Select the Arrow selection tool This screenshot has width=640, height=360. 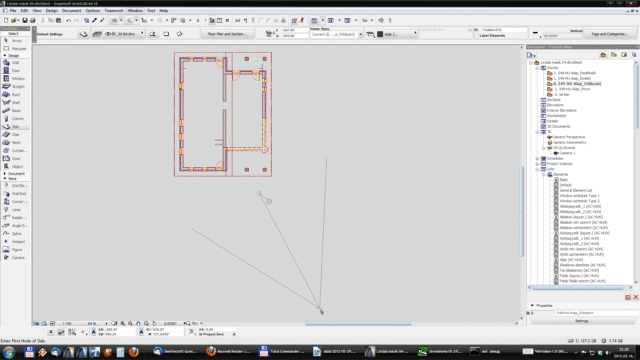15,41
